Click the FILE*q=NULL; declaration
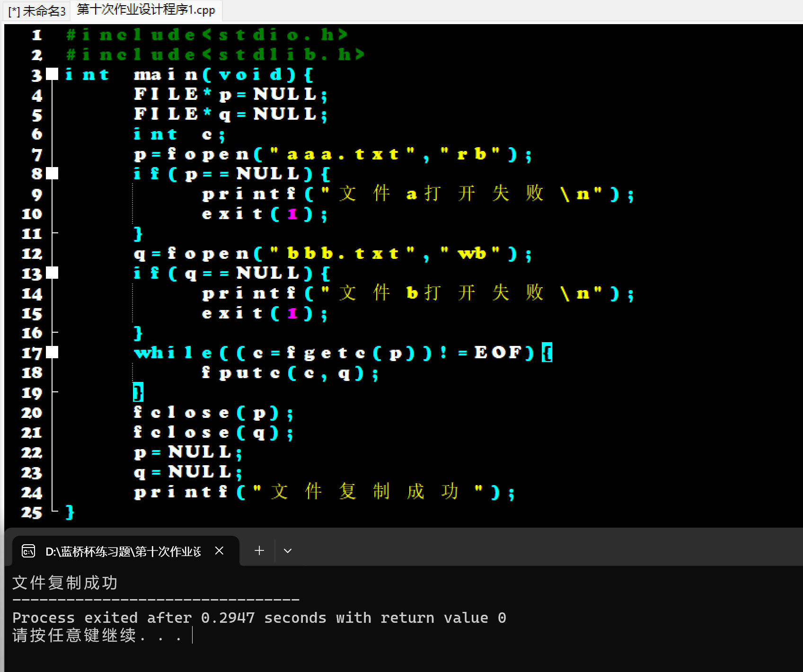Image resolution: width=803 pixels, height=672 pixels. (x=230, y=115)
